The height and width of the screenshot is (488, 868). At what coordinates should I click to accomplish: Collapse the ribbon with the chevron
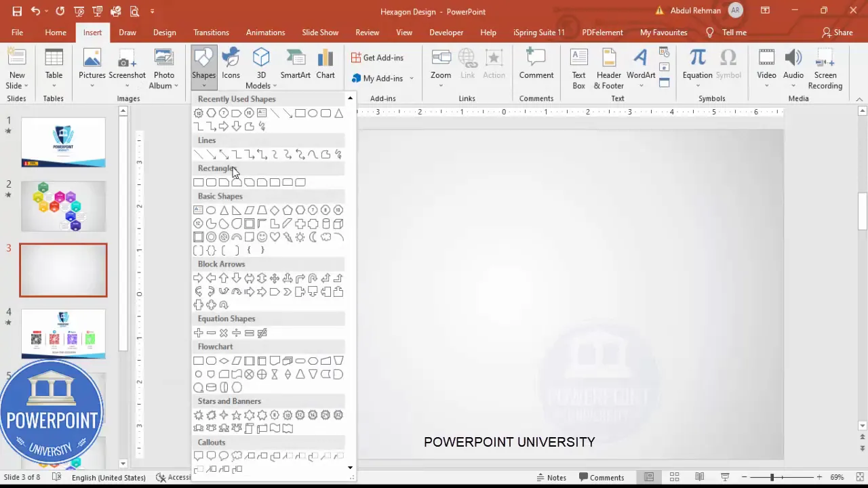[859, 99]
